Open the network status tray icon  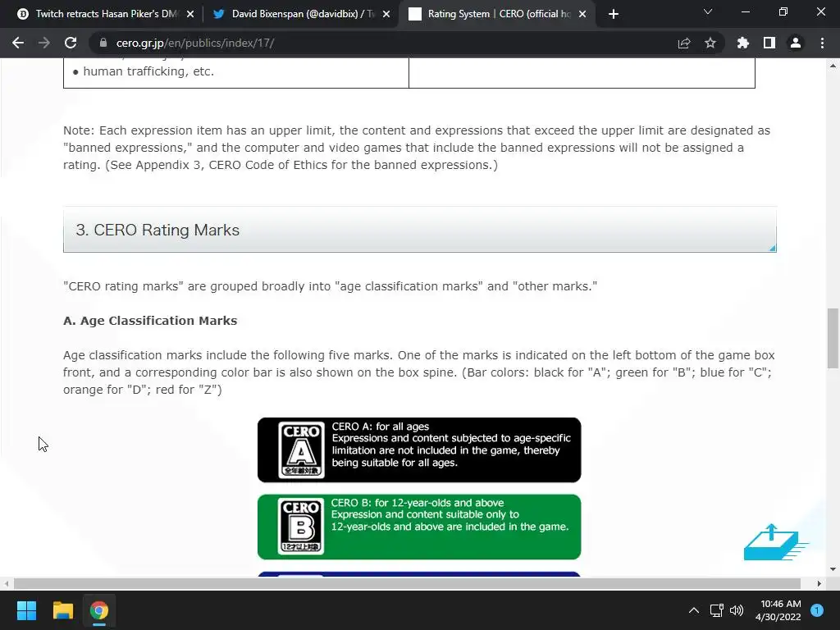[716, 610]
